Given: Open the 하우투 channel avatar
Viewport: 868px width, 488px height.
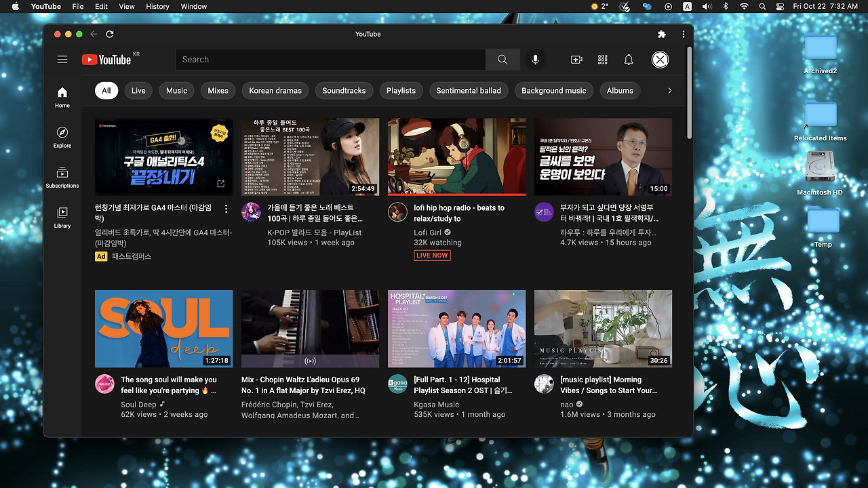Looking at the screenshot, I should 544,212.
